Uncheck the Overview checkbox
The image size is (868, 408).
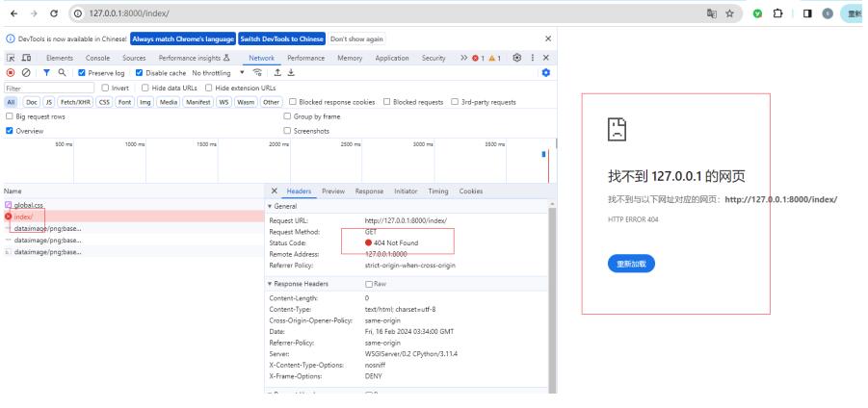coord(10,131)
